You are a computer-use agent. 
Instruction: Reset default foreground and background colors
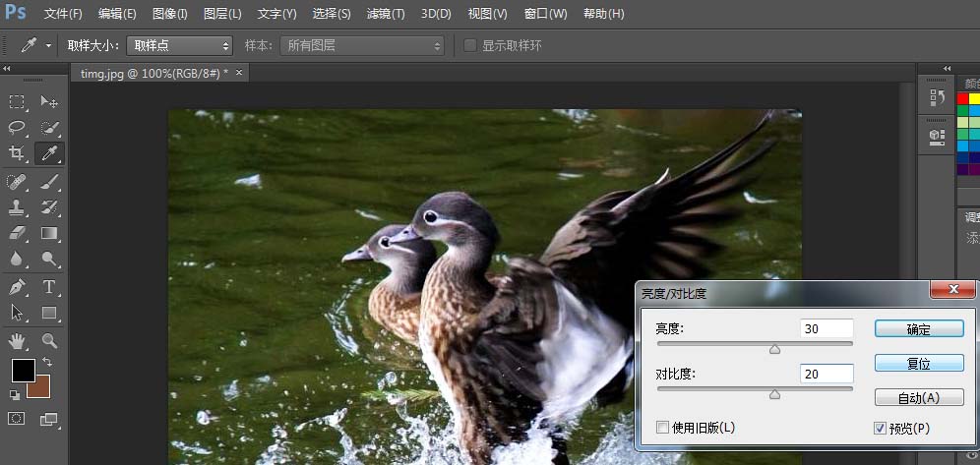click(x=14, y=394)
